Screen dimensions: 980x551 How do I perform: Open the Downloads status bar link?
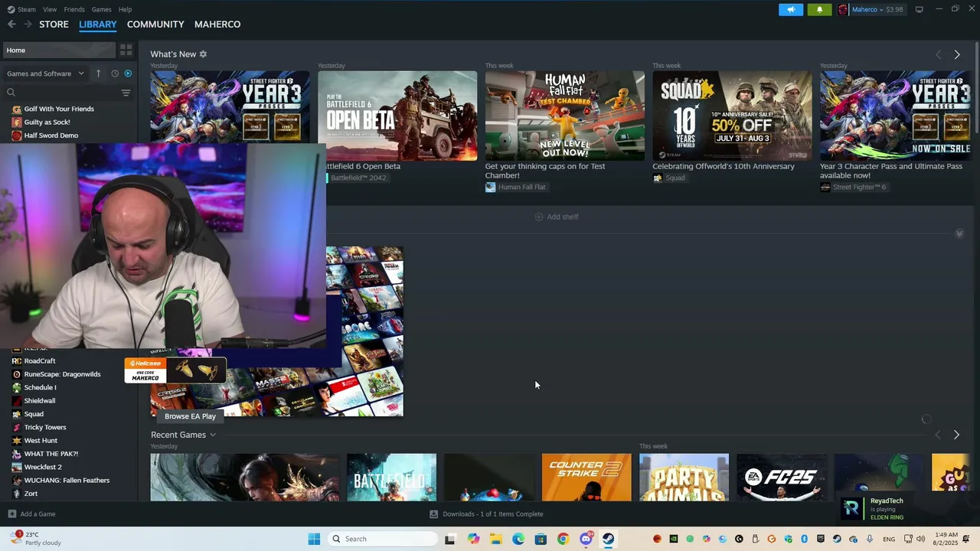click(x=486, y=514)
